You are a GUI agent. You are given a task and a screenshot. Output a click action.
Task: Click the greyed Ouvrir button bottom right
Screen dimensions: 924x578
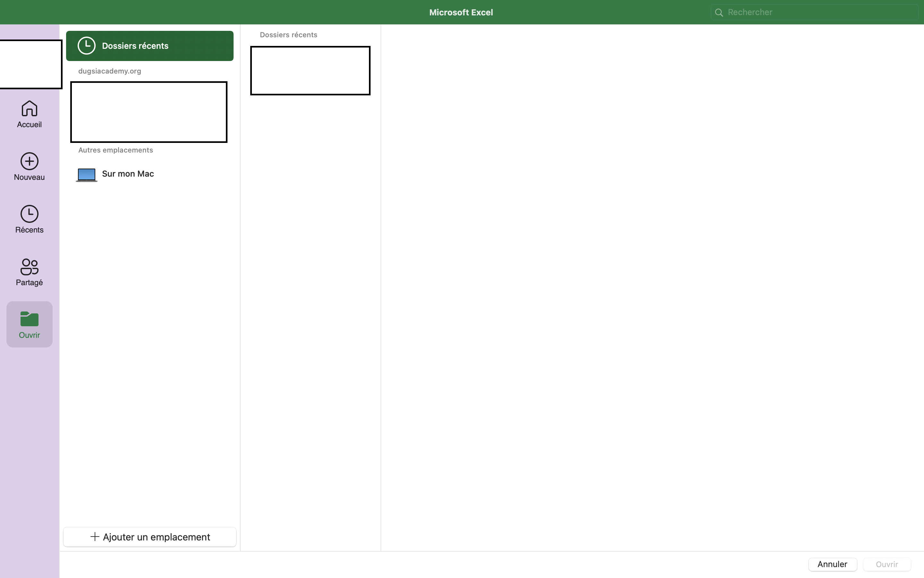887,564
